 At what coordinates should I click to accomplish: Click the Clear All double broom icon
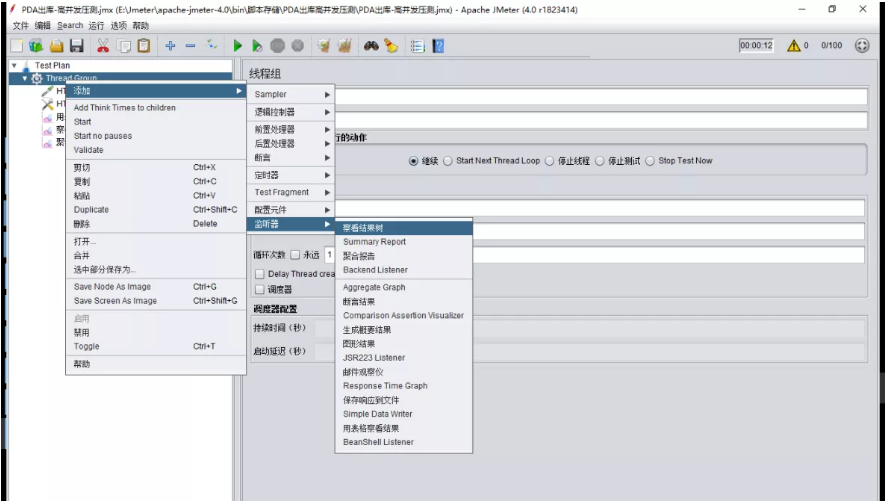pos(344,46)
